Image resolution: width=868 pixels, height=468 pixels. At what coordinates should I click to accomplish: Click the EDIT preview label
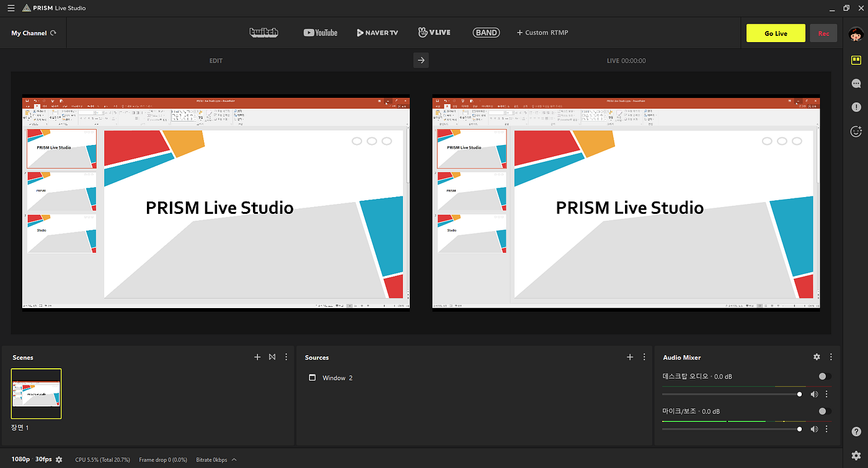tap(216, 61)
